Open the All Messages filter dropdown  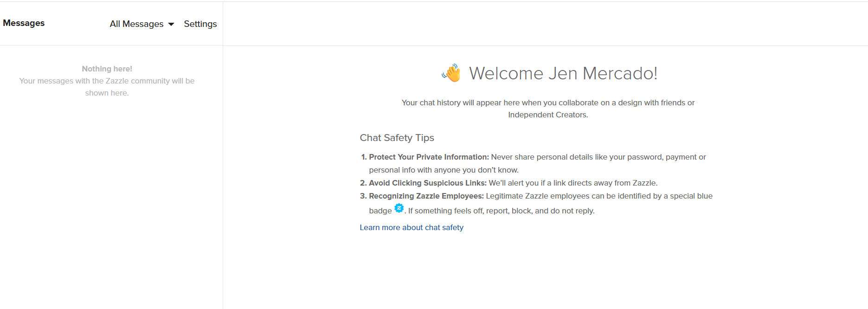[141, 24]
